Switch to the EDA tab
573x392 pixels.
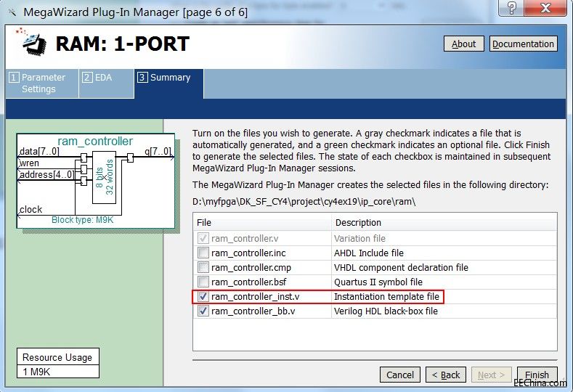point(106,83)
